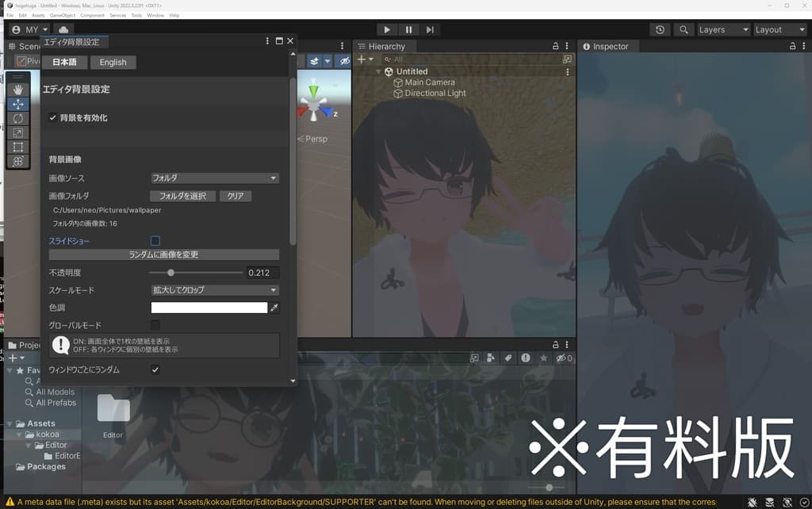
Task: Enable the スライドショー checkbox
Action: 155,240
